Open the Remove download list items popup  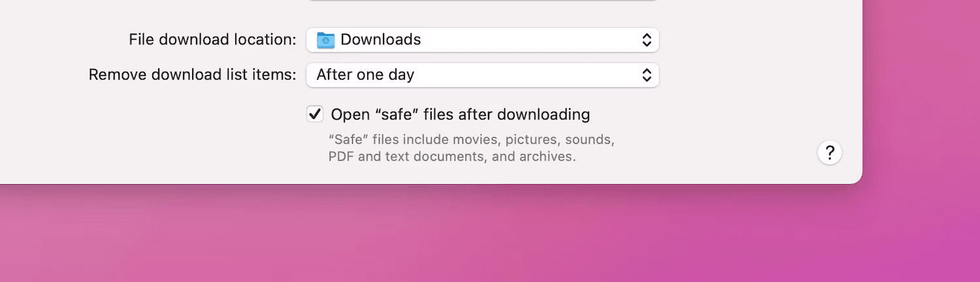tap(482, 75)
